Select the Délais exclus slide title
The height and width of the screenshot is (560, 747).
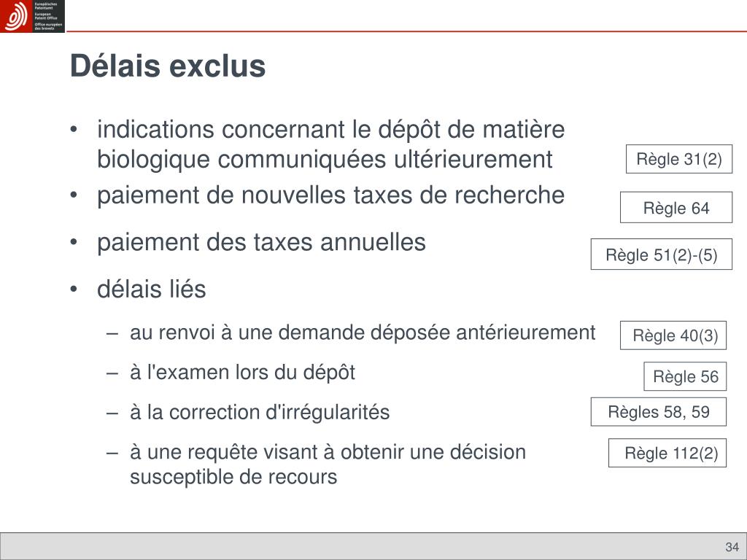click(x=168, y=66)
